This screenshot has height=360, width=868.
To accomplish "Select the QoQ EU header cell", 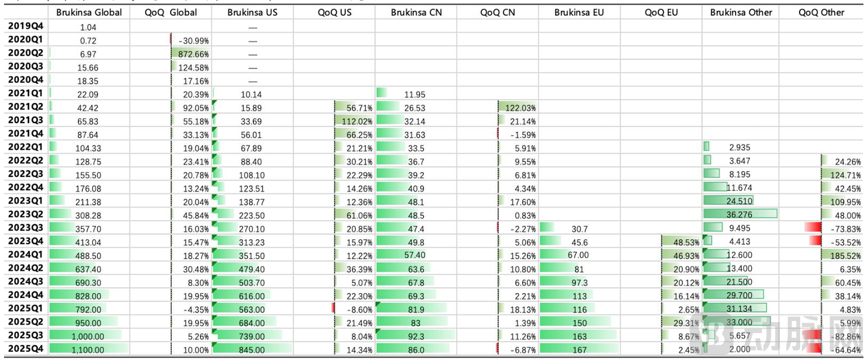I will click(x=661, y=13).
